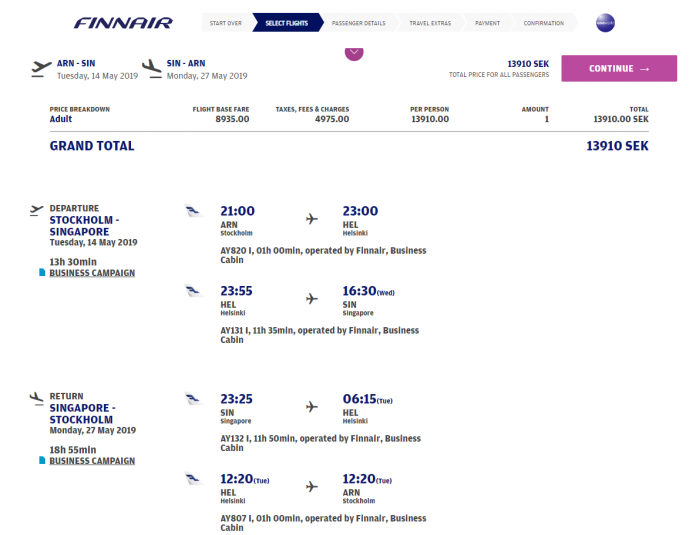696x535 pixels.
Task: Click the document icon beside return Business Campaign
Action: click(42, 460)
